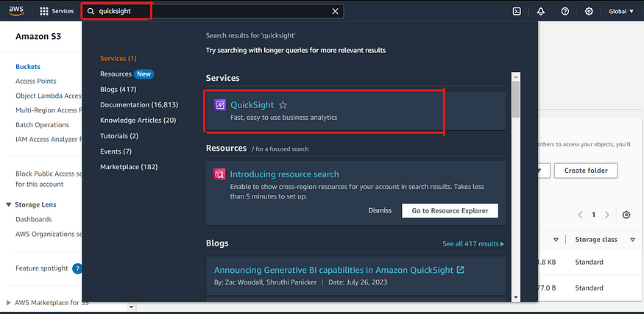Click Go to Resource Explorer button
Viewport: 644px width, 314px height.
pos(450,210)
